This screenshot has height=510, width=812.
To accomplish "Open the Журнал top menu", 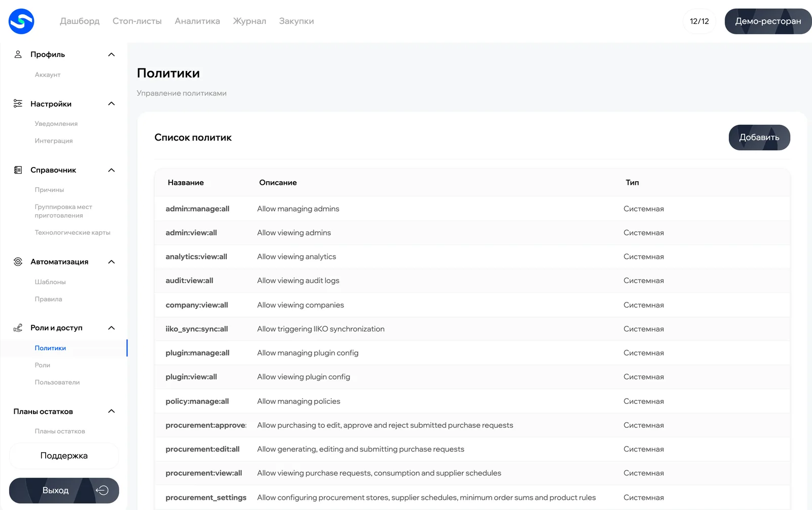I will (x=250, y=21).
